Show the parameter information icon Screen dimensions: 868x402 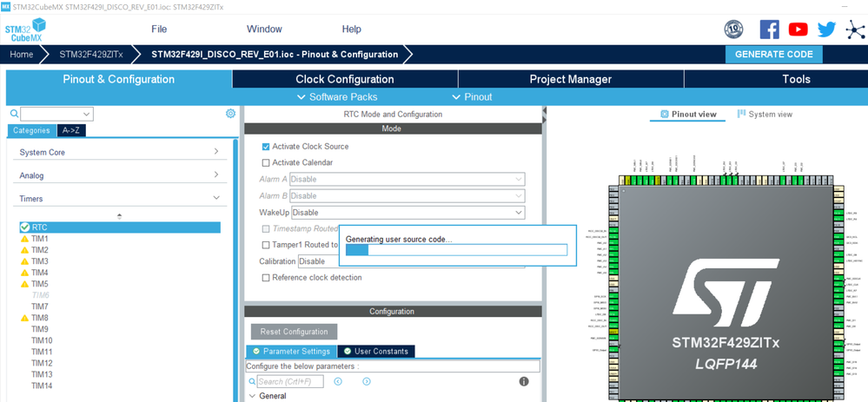coord(524,381)
